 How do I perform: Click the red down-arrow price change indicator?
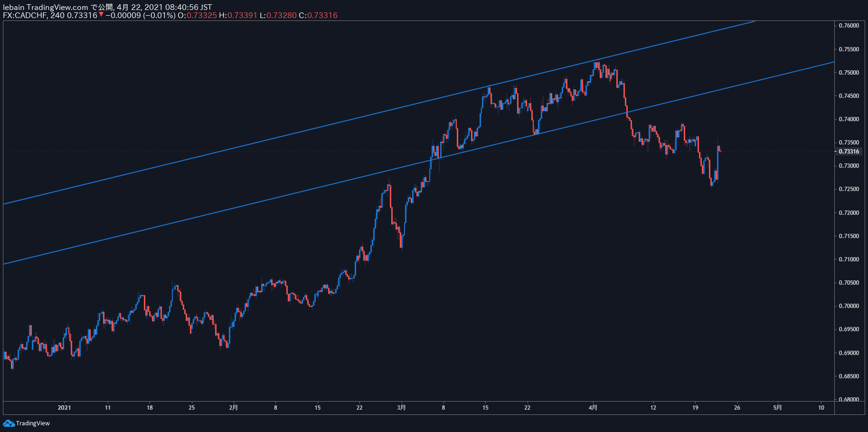[x=101, y=15]
